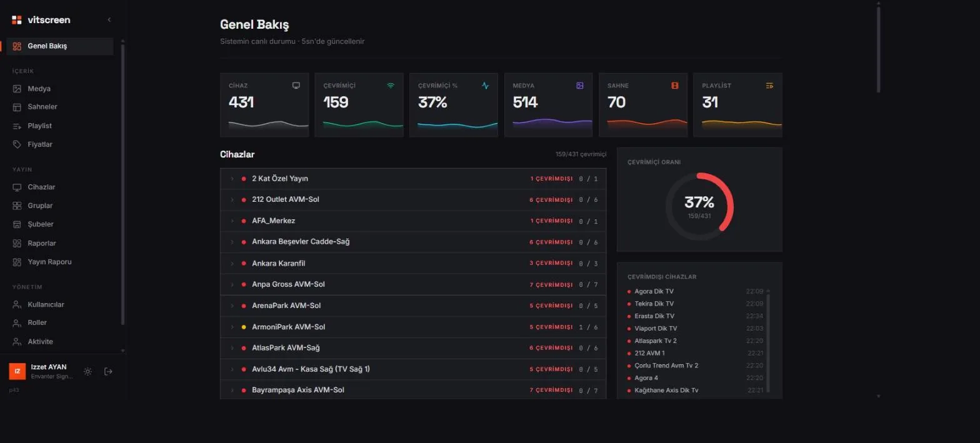
Task: Click the playlist icon in the Playlist card
Action: (769, 86)
